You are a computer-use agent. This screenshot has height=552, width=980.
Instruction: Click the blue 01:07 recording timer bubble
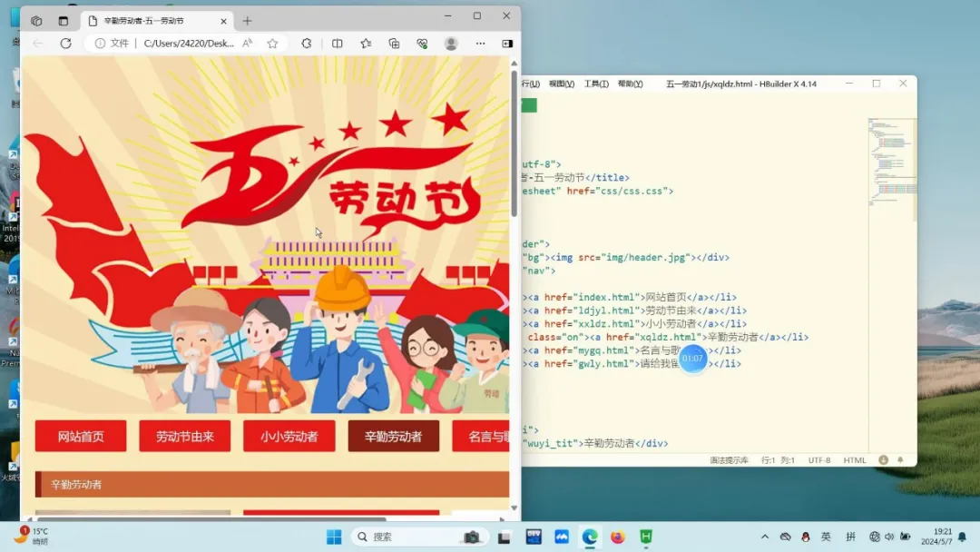(x=692, y=359)
